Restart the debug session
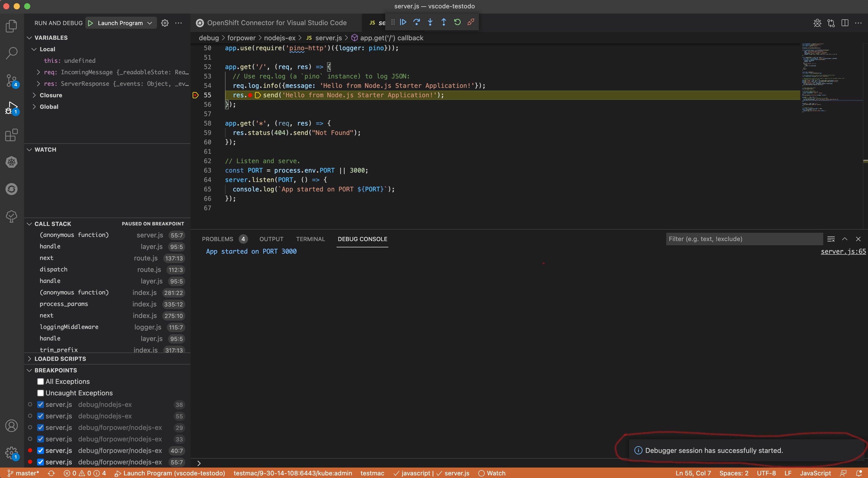868x478 pixels. [x=457, y=22]
